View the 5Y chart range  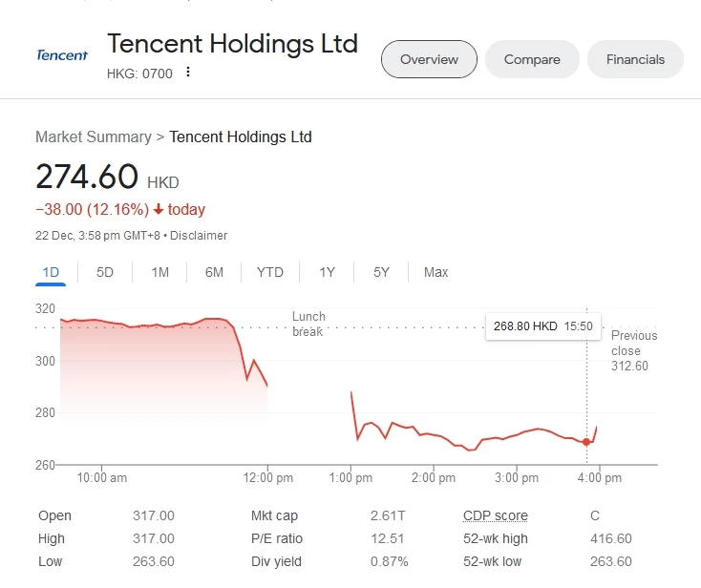coord(381,272)
